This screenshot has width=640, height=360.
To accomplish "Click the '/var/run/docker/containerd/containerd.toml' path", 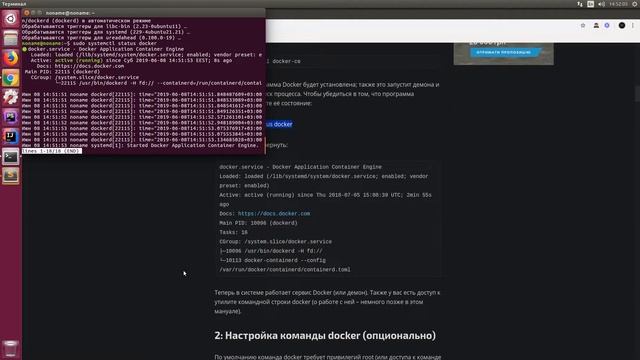I will pos(285,269).
